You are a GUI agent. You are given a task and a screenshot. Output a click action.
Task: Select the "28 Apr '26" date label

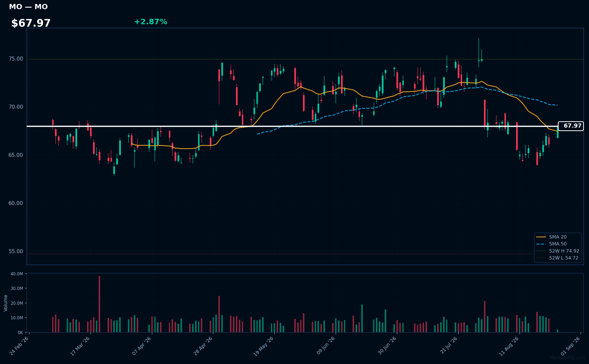[203, 346]
